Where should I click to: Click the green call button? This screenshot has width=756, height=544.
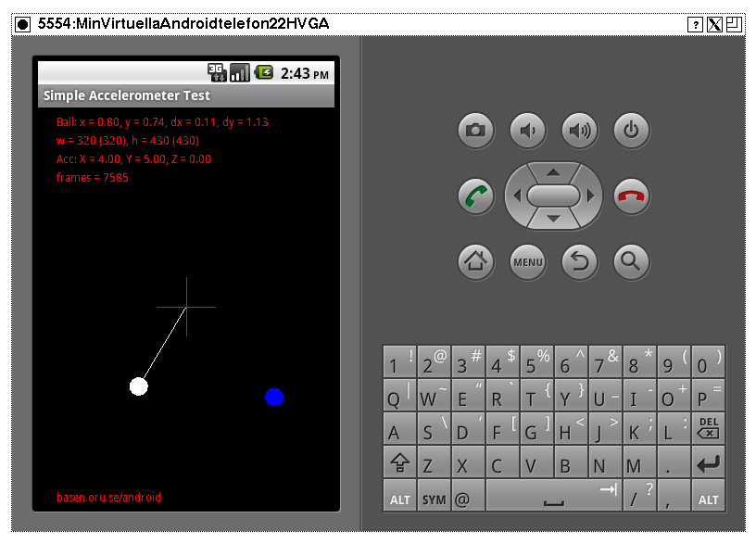click(x=476, y=196)
